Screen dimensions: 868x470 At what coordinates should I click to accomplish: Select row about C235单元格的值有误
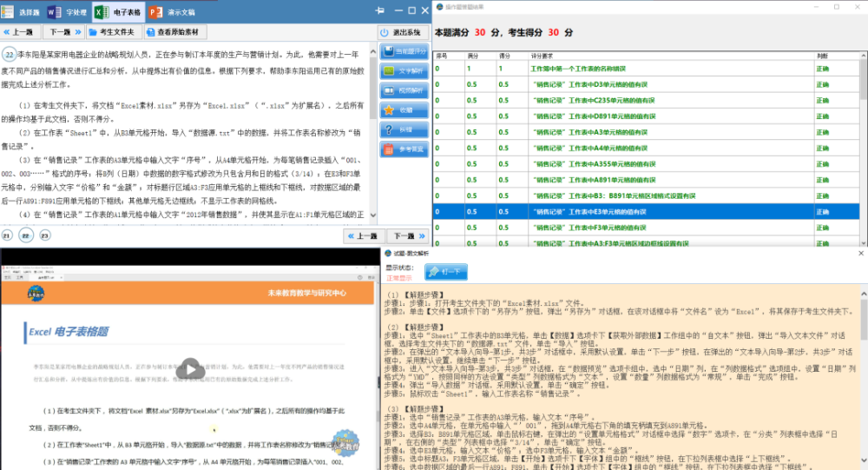(647, 100)
